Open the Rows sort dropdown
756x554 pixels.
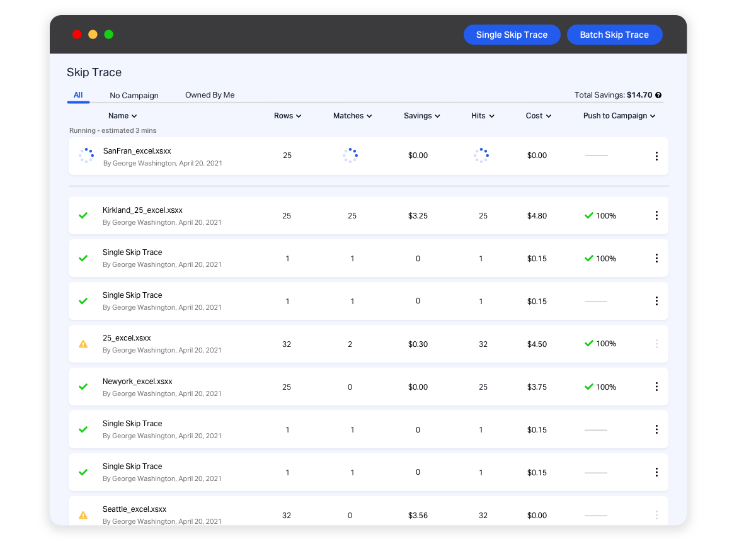[x=287, y=116]
